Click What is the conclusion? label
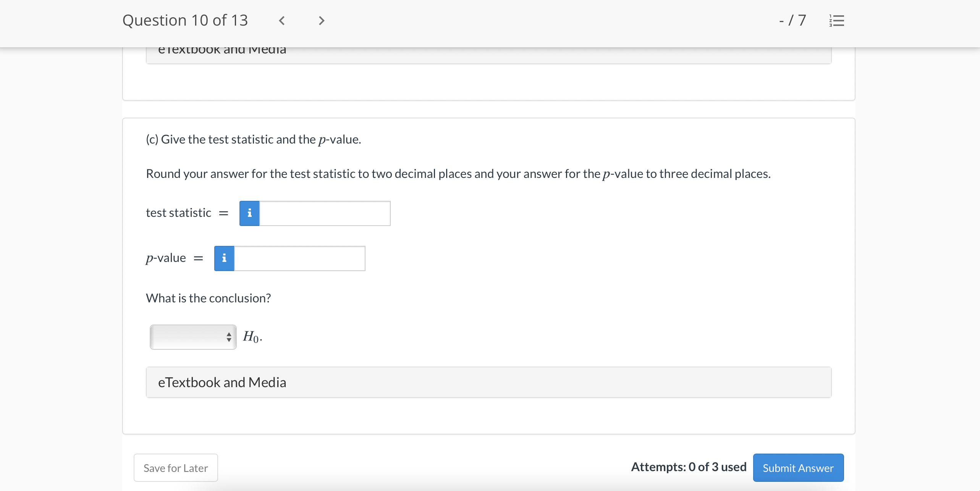This screenshot has width=980, height=491. 208,298
